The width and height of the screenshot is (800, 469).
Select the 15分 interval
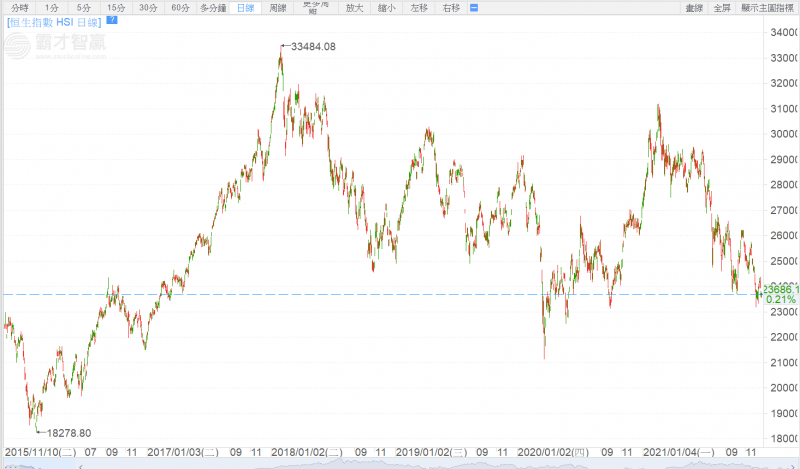tap(116, 8)
